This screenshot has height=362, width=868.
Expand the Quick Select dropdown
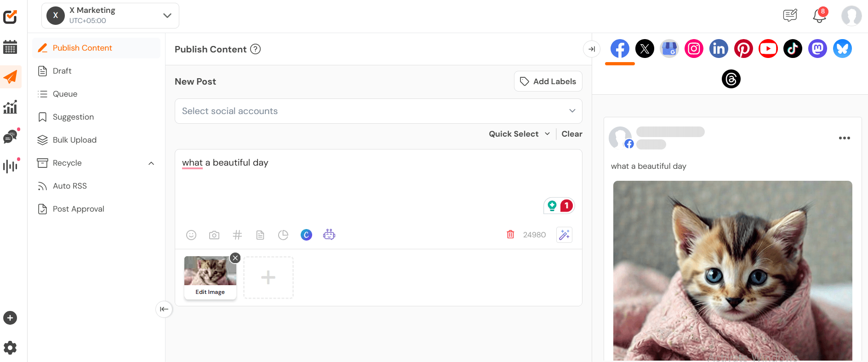(520, 134)
